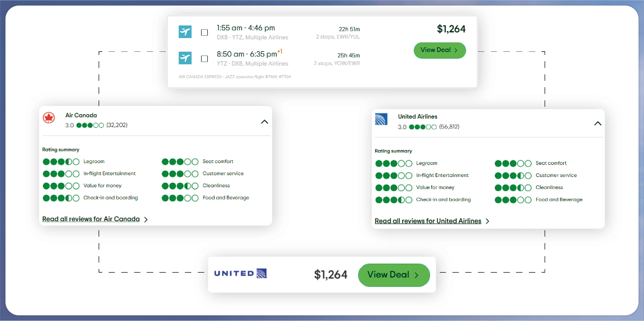The image size is (644, 321).
Task: Click the $1,264 price in flight card
Action: [451, 29]
